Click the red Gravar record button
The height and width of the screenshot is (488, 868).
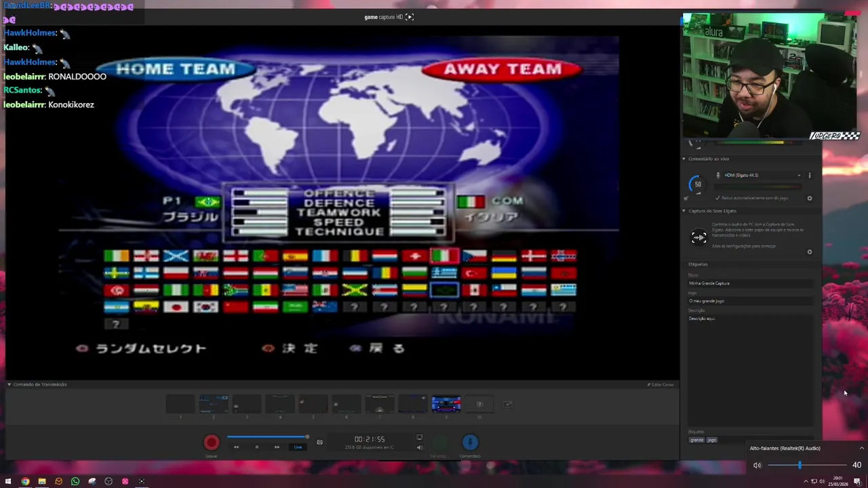pos(212,443)
